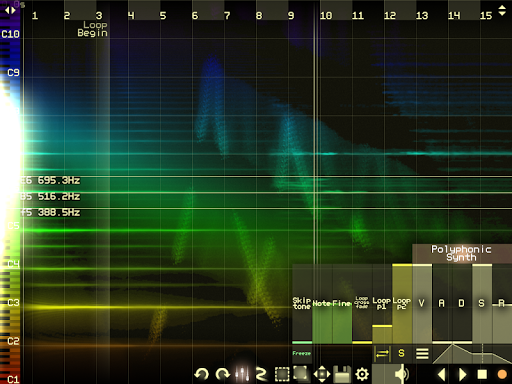
Task: Select the four-arrow move tool
Action: tap(322, 374)
